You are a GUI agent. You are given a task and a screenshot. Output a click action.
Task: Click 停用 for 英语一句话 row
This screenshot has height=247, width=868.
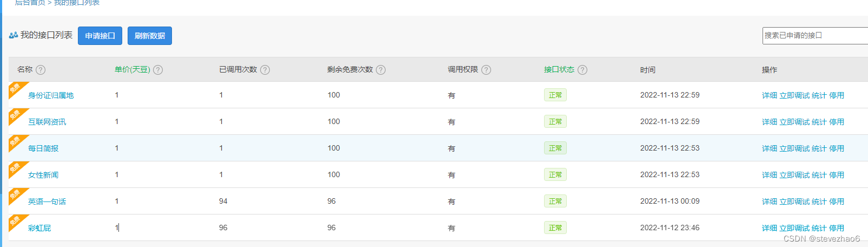pos(837,201)
